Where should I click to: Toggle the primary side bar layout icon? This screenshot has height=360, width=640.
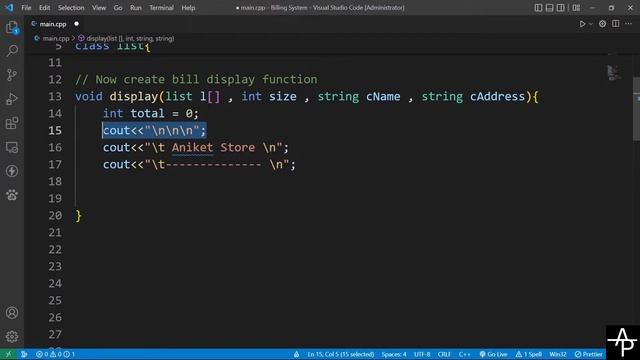click(x=538, y=8)
